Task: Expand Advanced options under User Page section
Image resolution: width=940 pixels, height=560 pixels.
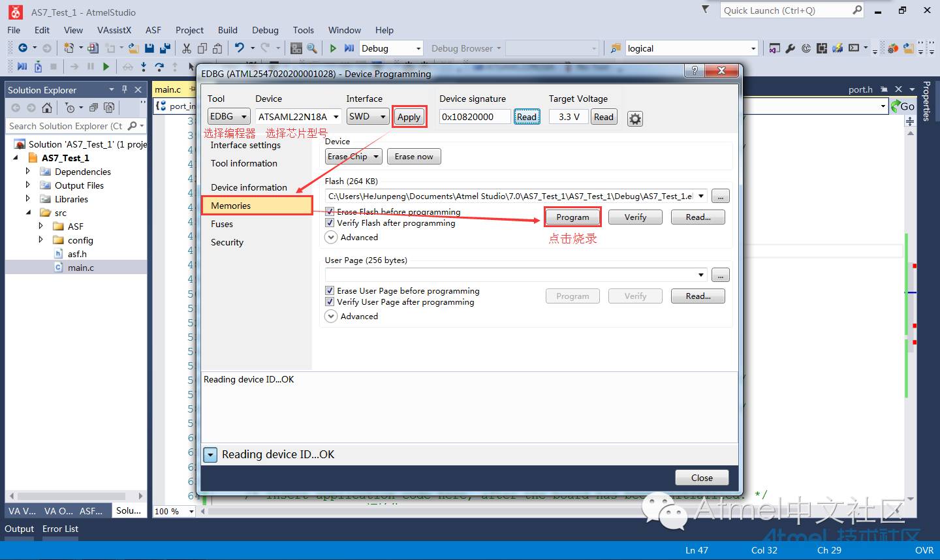Action: tap(331, 316)
